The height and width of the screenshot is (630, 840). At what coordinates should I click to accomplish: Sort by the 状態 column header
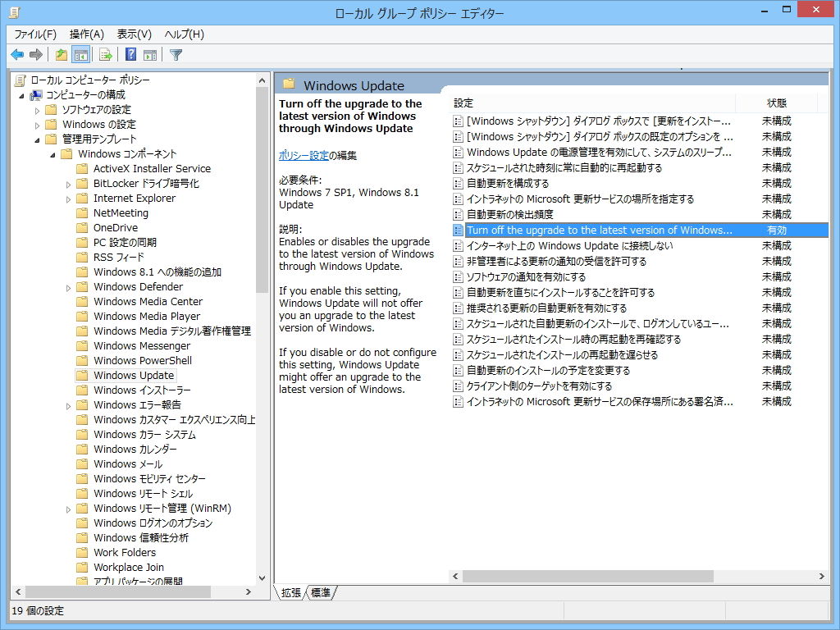tap(777, 103)
